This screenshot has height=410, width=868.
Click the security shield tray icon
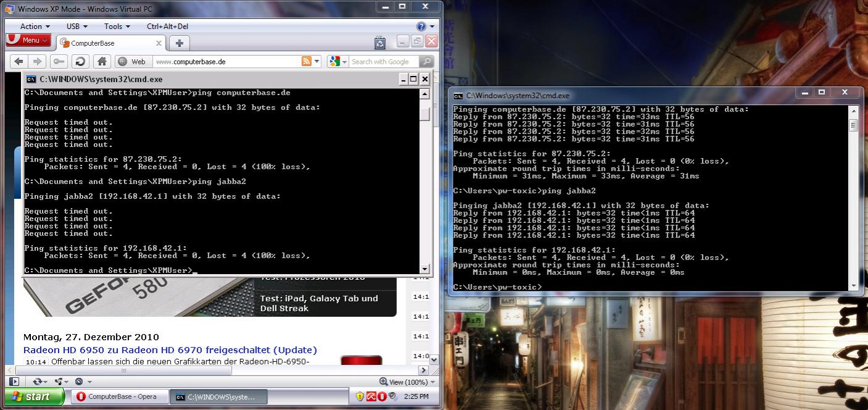click(360, 396)
